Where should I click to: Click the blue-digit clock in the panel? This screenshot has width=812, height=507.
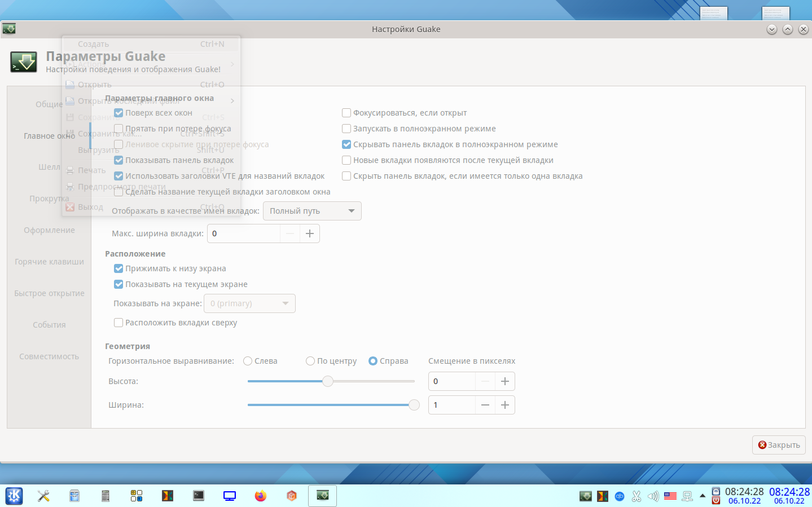pos(789,496)
